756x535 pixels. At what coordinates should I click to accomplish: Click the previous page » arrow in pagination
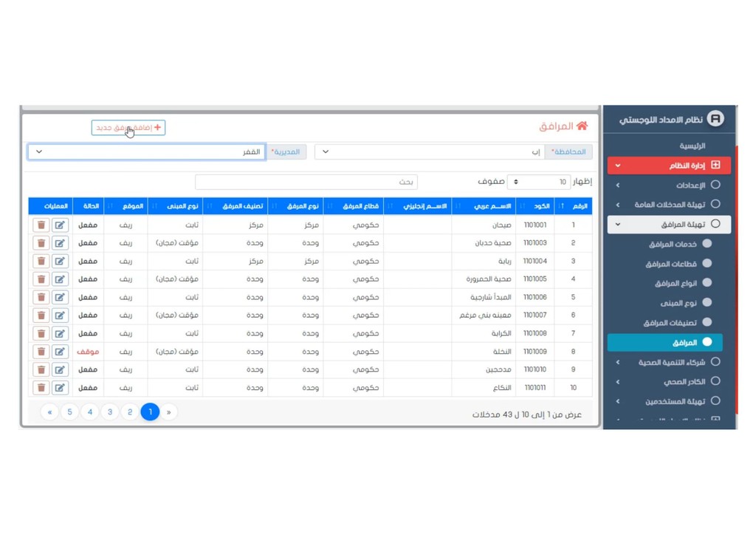169,412
